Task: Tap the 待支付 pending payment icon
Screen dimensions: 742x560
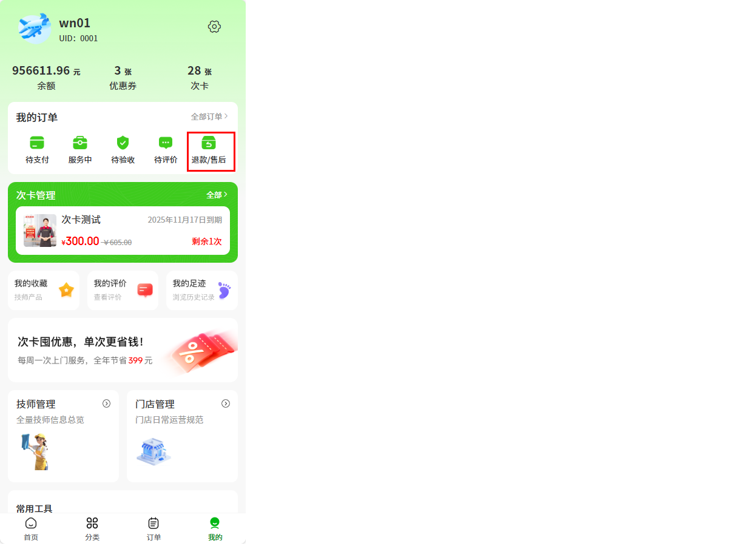Action: (x=37, y=143)
